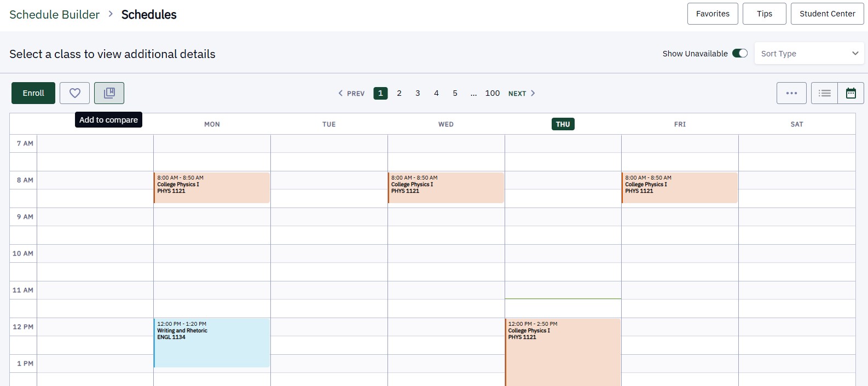Click the Enroll button

point(33,93)
